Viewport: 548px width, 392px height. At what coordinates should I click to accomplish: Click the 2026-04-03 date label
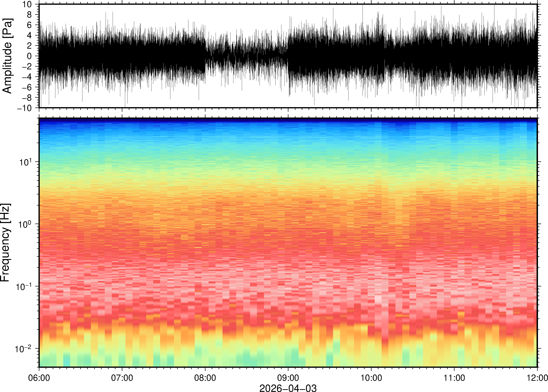click(x=288, y=388)
